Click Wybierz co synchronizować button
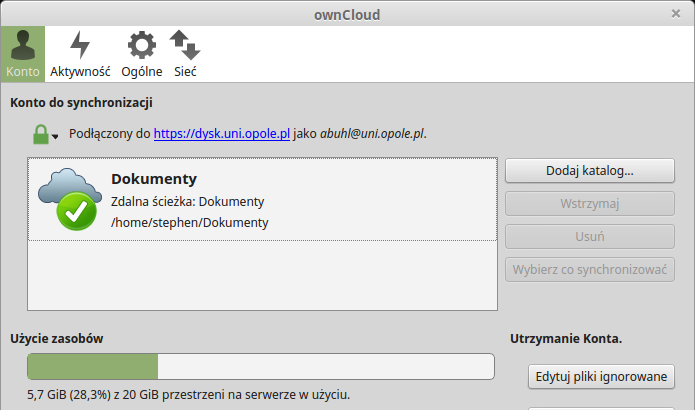This screenshot has width=695, height=410. tap(590, 269)
